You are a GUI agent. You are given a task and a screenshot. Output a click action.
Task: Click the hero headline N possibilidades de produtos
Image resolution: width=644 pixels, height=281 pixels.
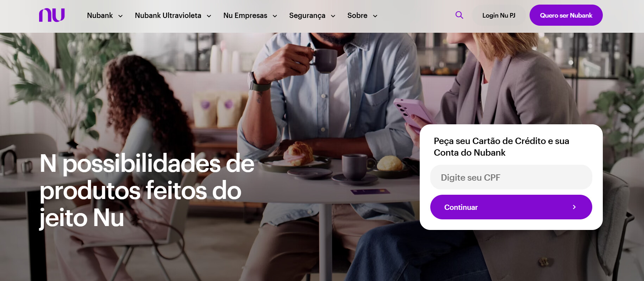(147, 191)
